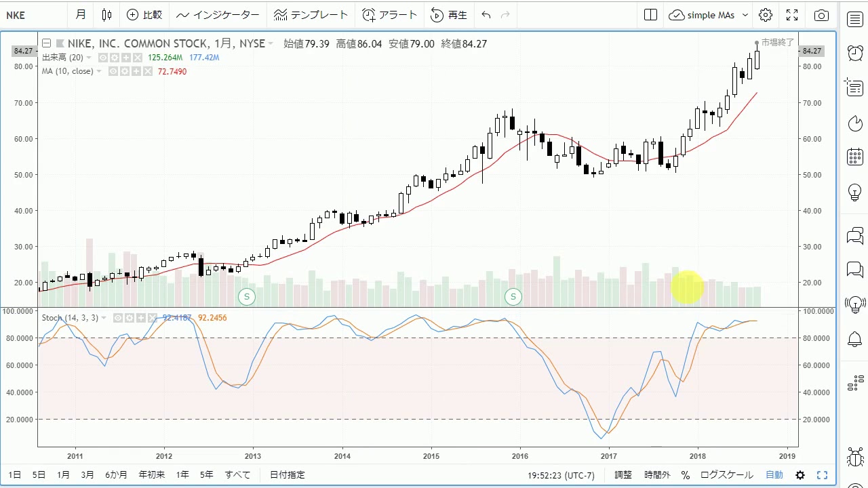
Task: Toggle the ログスケール log scale option
Action: tap(726, 475)
